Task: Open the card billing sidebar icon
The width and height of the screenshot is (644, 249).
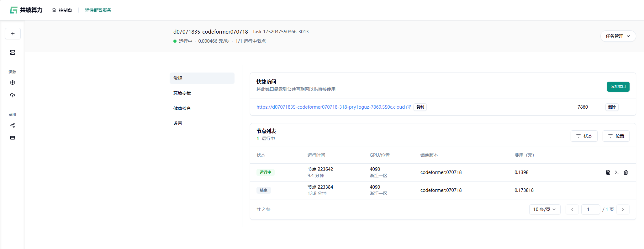Action: click(x=13, y=138)
